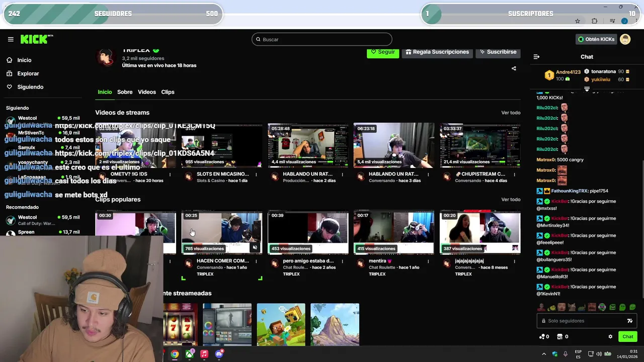Switch to the Inicio channel tab

point(105,92)
